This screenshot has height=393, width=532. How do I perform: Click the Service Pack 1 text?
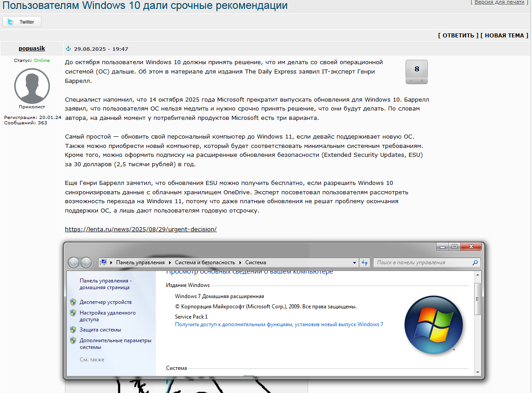(191, 316)
